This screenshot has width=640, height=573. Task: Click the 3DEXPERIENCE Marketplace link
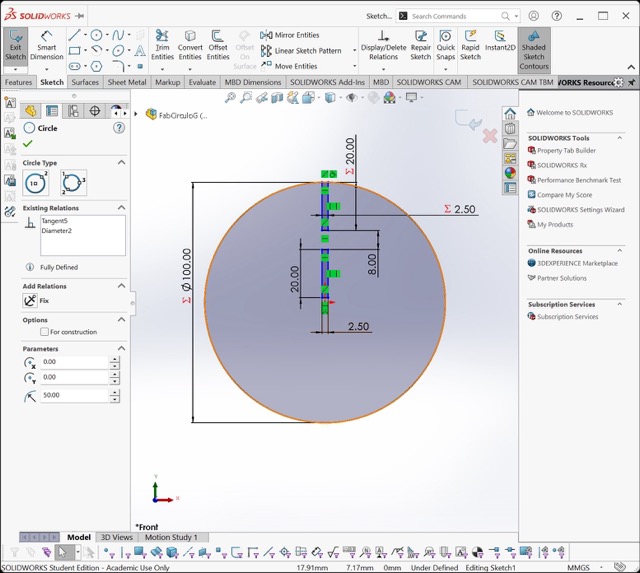point(577,263)
